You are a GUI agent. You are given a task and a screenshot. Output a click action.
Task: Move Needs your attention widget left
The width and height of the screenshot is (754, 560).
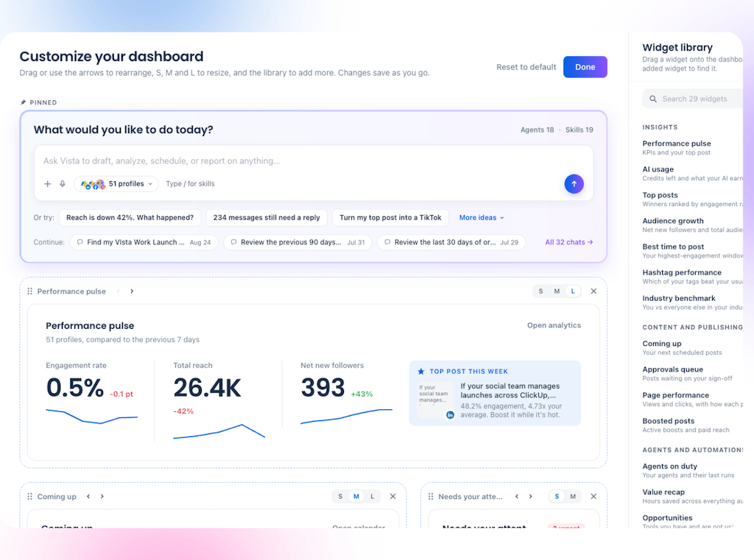(x=517, y=497)
